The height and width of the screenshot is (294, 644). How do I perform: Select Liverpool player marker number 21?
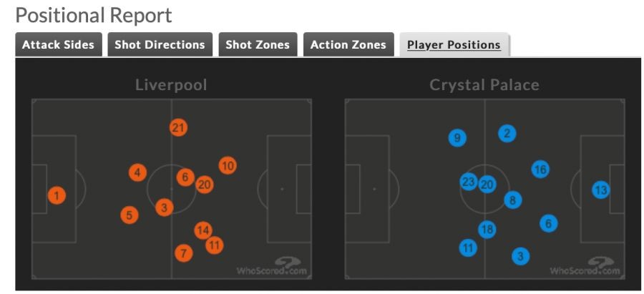(x=178, y=128)
